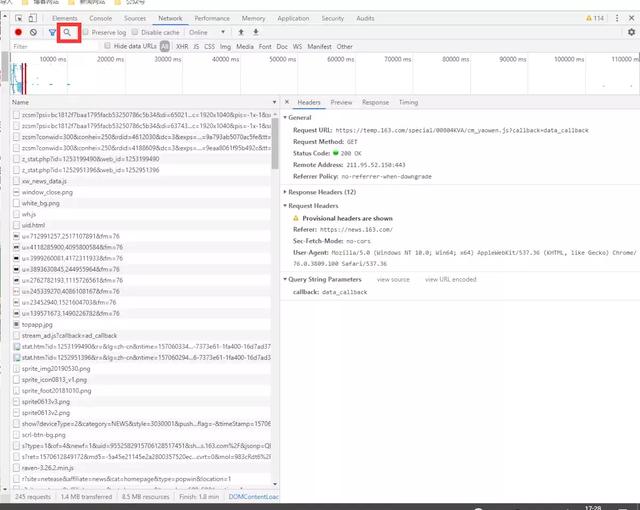Expand Response Headers (12) section

pos(285,192)
